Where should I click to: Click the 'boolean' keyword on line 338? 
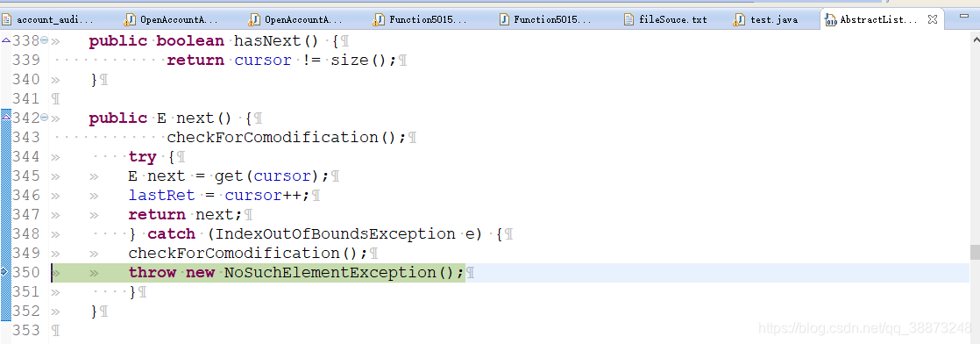click(x=190, y=41)
